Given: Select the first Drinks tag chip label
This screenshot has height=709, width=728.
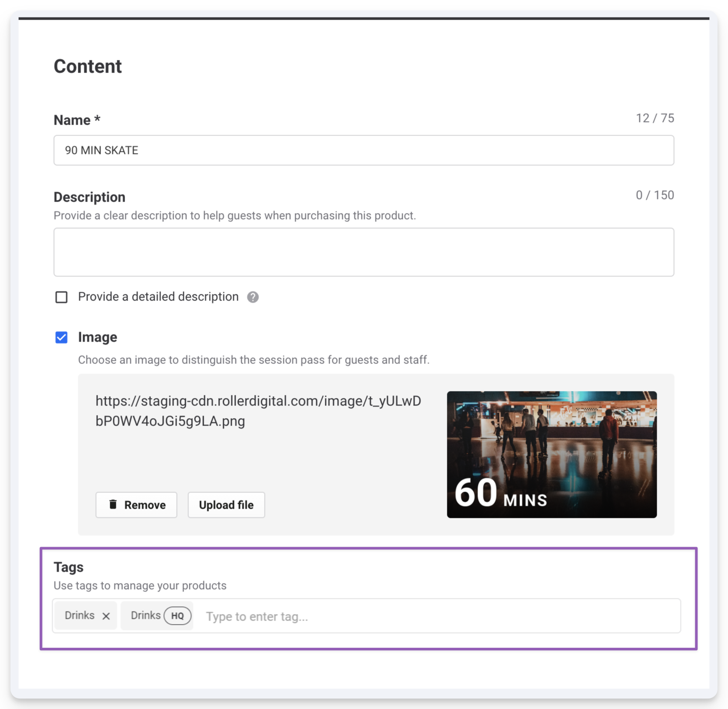Looking at the screenshot, I should point(80,615).
